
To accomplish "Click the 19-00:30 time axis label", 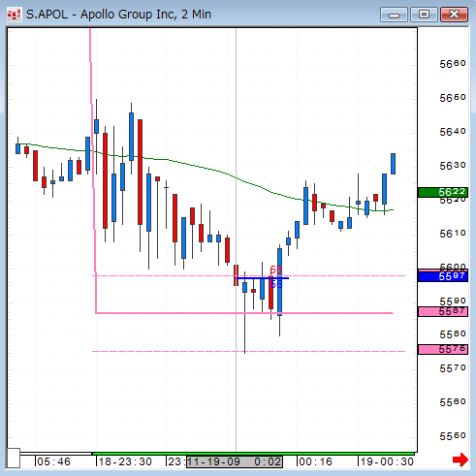I will (387, 461).
